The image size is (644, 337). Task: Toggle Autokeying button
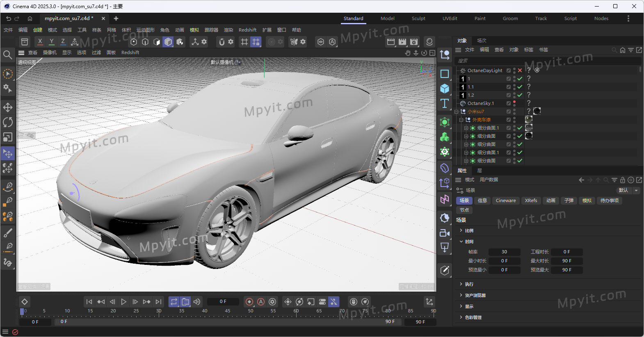[261, 302]
